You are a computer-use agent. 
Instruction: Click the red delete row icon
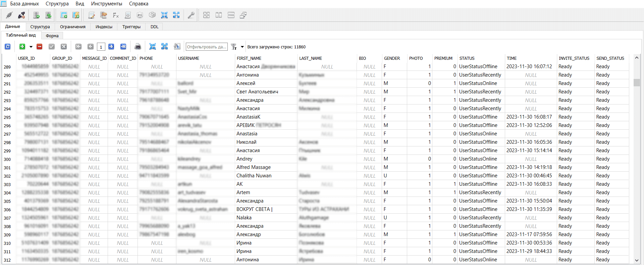(x=40, y=47)
